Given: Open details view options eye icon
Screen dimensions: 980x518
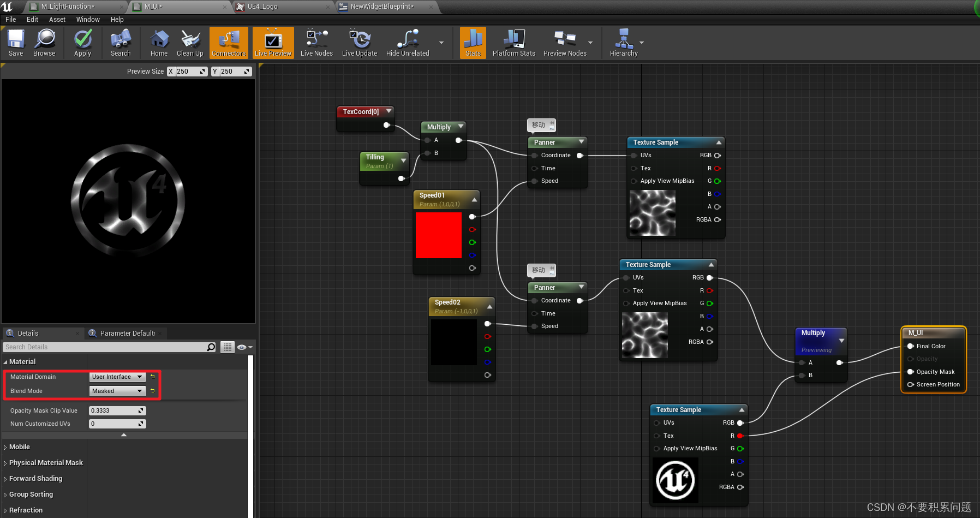Looking at the screenshot, I should coord(245,347).
